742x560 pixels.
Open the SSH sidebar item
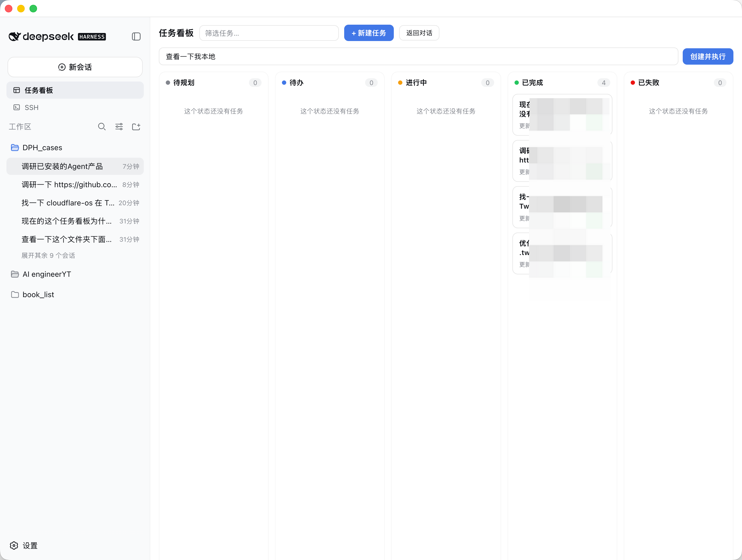tap(75, 108)
